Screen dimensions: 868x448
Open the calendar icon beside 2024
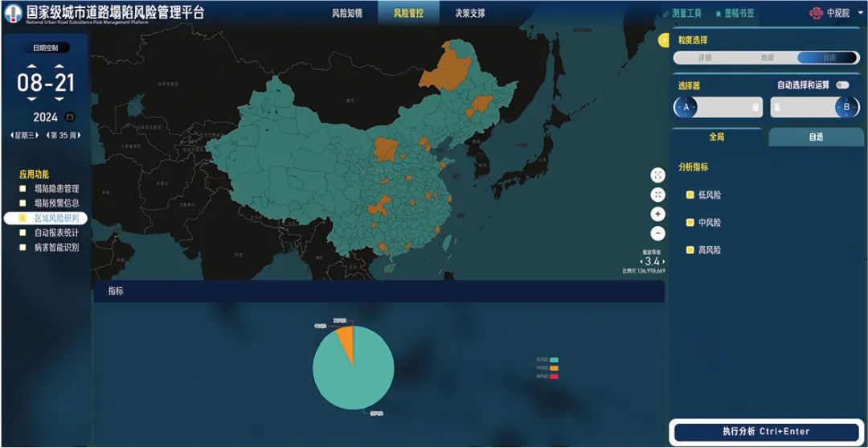click(69, 117)
